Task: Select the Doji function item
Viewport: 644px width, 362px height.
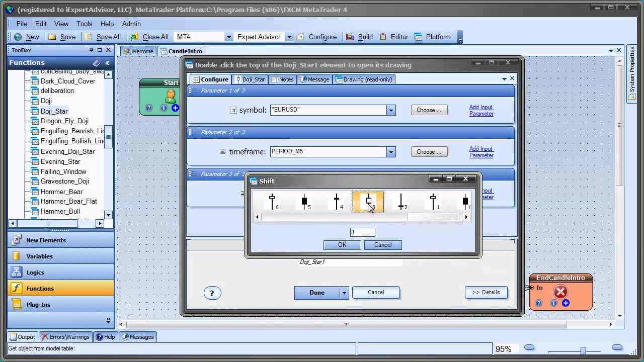Action: click(46, 101)
